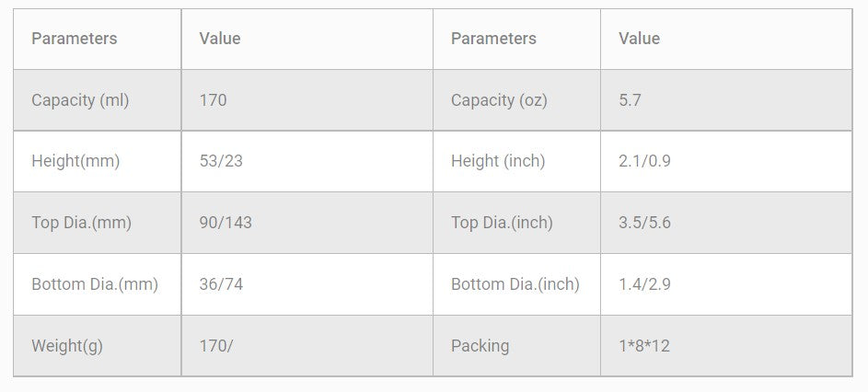Select the Bottom Dia.(inch) label

[x=515, y=284]
